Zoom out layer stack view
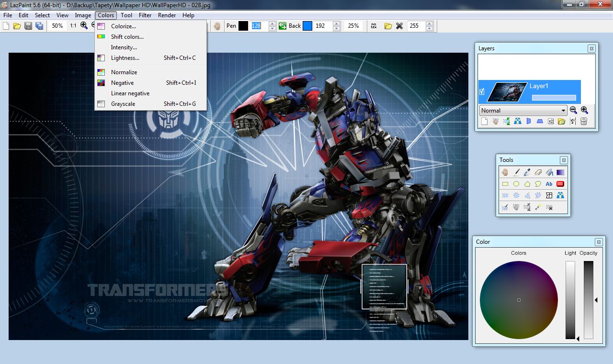This screenshot has width=613, height=364. click(x=573, y=110)
